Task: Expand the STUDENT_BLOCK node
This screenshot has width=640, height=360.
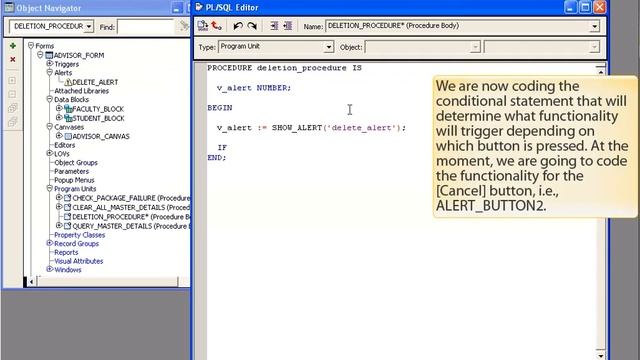Action: tap(59, 118)
